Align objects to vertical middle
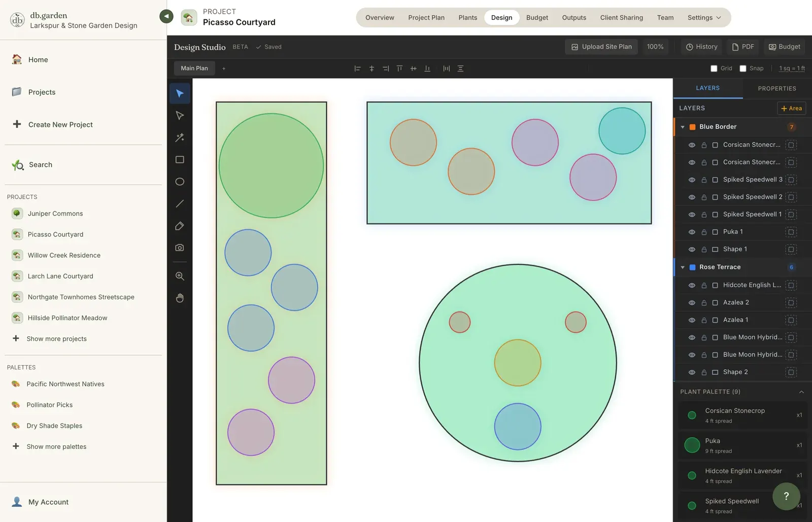This screenshot has height=522, width=812. pos(414,68)
